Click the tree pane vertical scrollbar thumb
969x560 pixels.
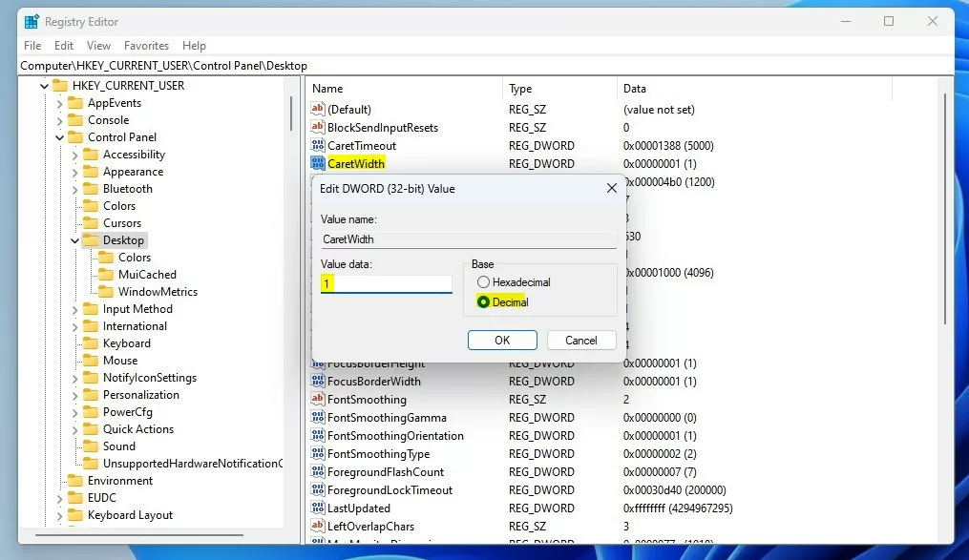click(x=290, y=113)
